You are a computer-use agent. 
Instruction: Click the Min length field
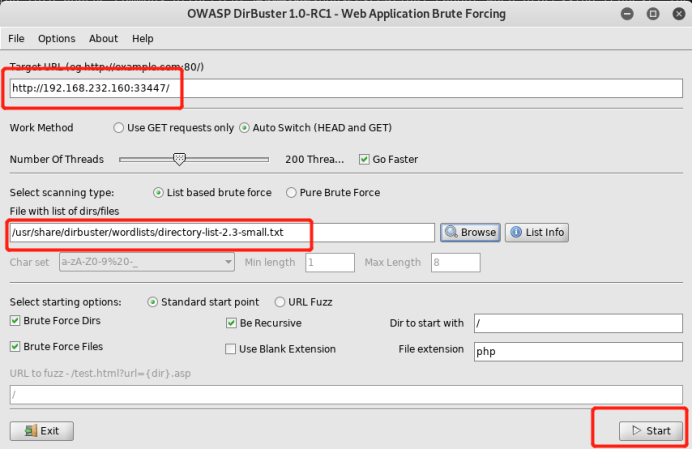coord(330,262)
